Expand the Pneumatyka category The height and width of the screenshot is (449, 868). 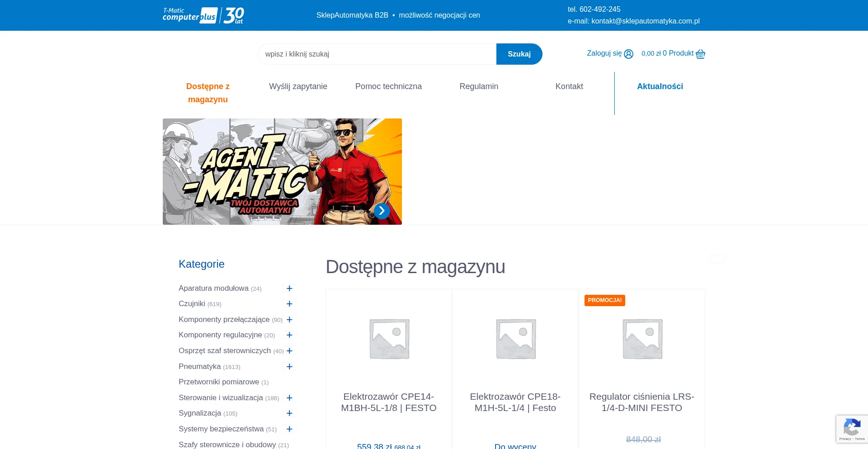(x=289, y=367)
